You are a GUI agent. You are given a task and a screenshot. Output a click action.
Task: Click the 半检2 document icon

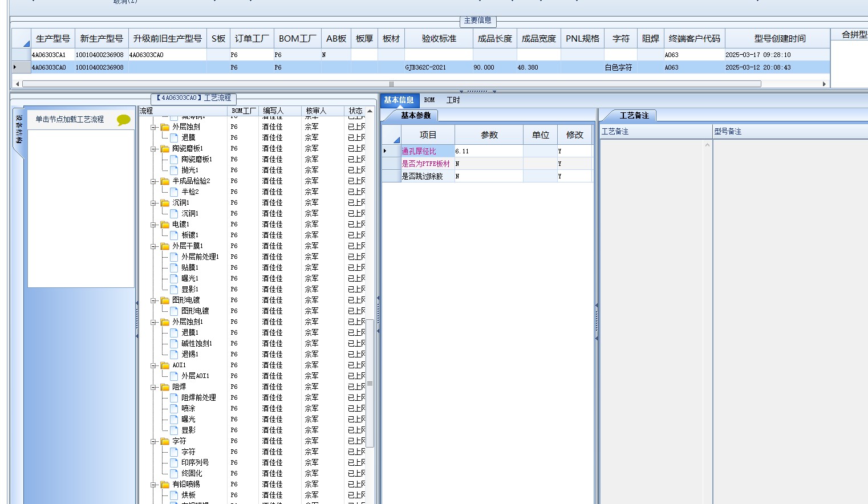coord(175,192)
